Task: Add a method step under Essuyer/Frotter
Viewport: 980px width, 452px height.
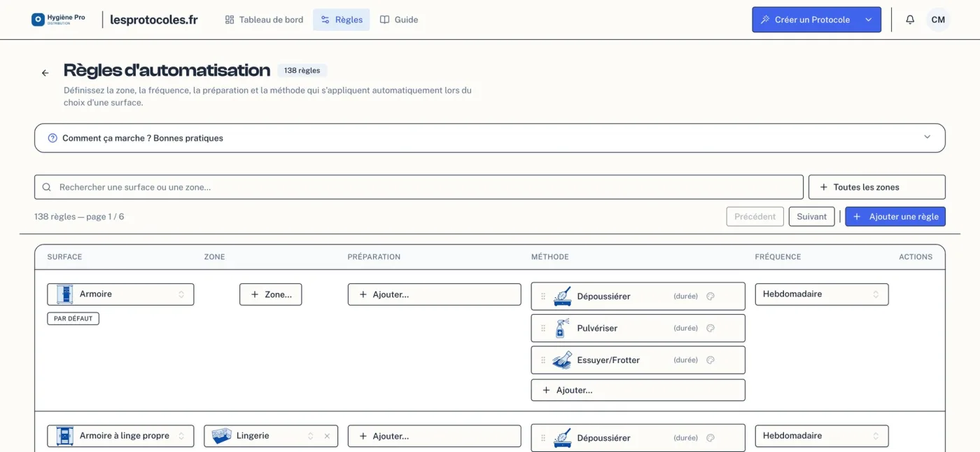Action: click(638, 390)
